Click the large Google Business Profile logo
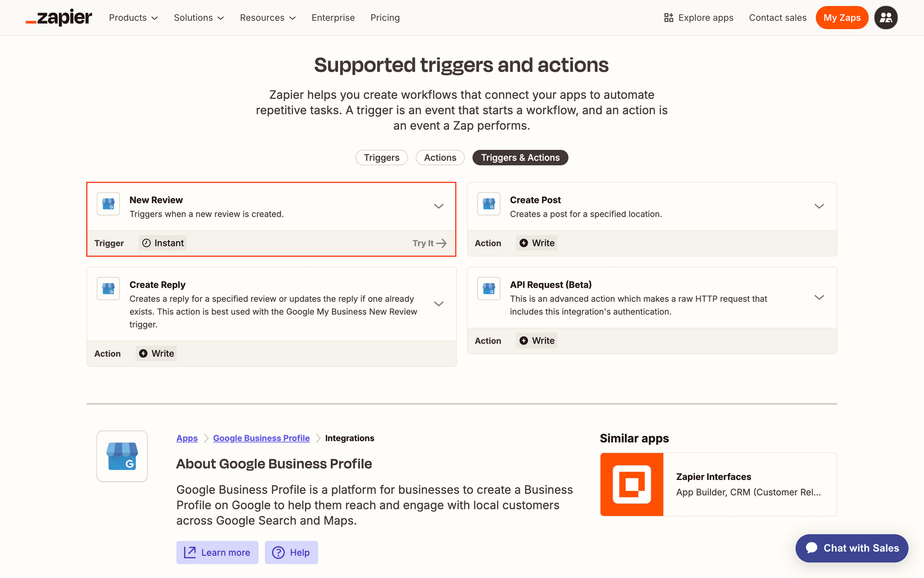 pos(122,456)
